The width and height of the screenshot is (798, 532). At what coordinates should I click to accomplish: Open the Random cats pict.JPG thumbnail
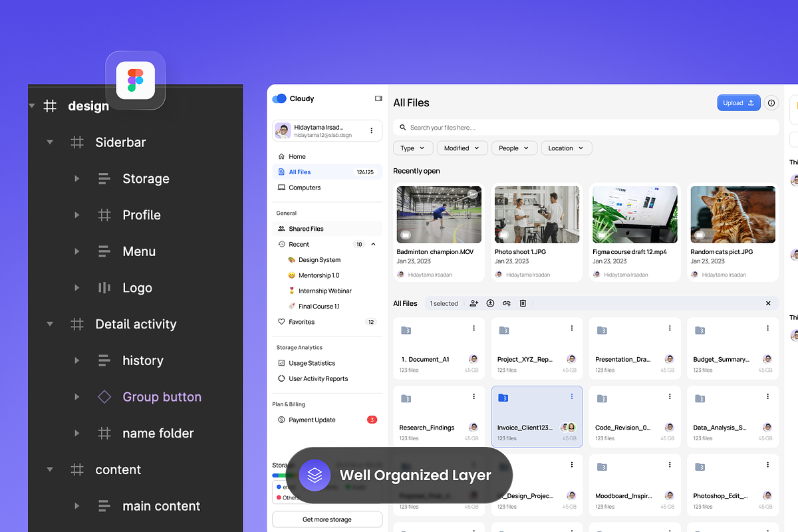(x=732, y=214)
